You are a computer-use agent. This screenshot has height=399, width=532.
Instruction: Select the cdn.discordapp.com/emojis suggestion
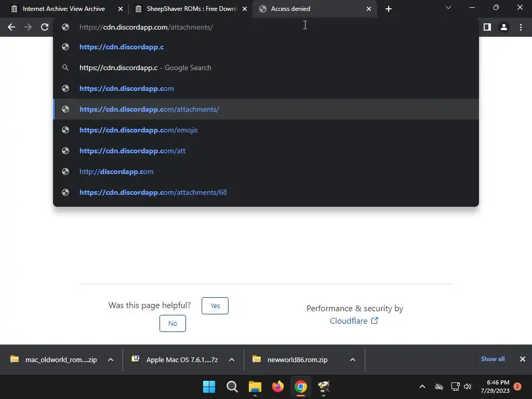pyautogui.click(x=266, y=130)
